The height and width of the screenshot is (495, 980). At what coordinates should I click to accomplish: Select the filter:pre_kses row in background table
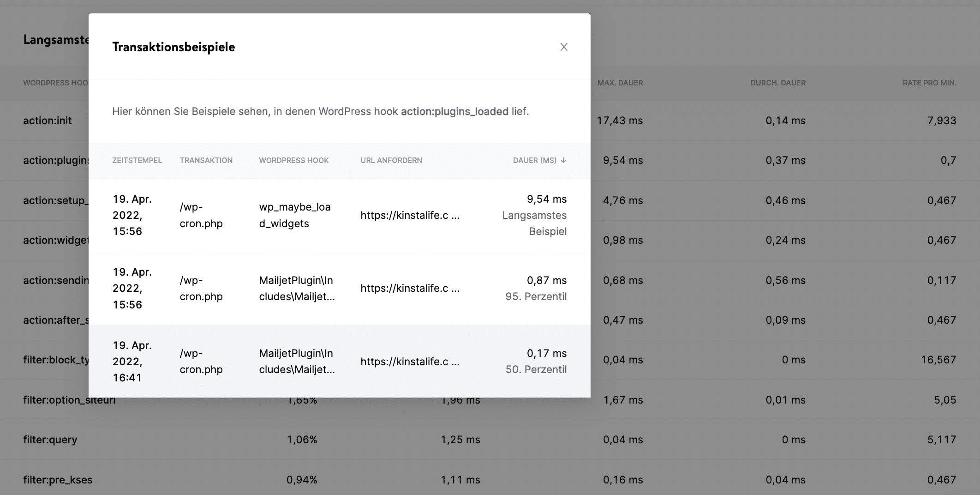pos(58,480)
